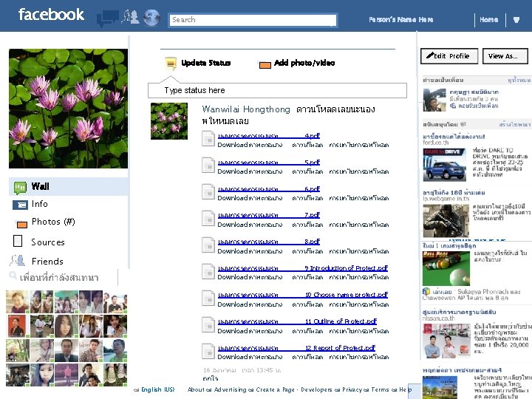The width and height of the screenshot is (532, 399).
Task: Open the 9 Introduction of Project.pdf link
Action: click(303, 268)
